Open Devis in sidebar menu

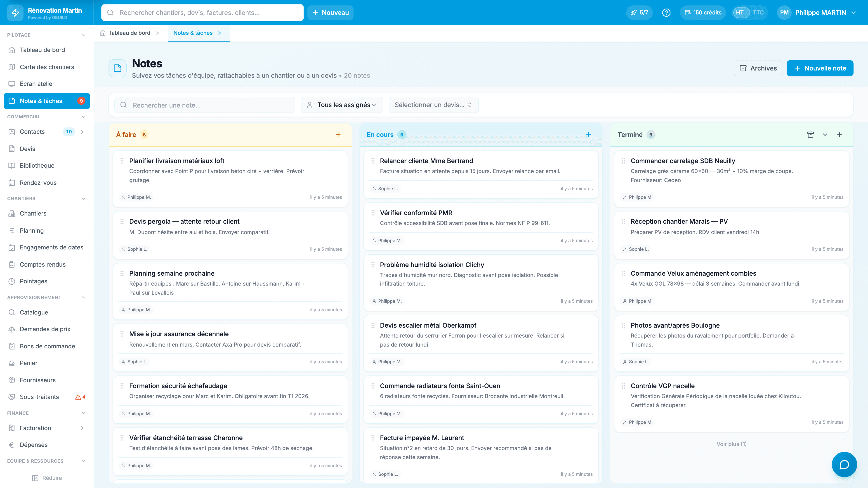click(47, 149)
